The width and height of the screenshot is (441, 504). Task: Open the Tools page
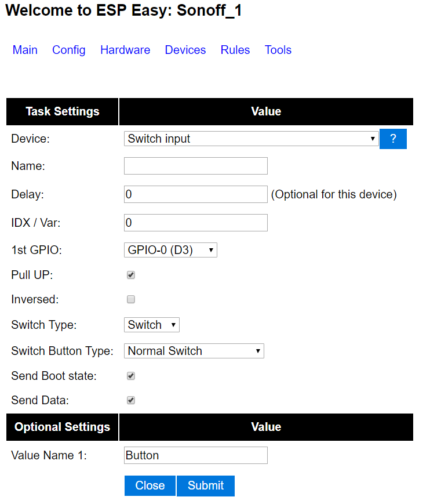pyautogui.click(x=278, y=50)
